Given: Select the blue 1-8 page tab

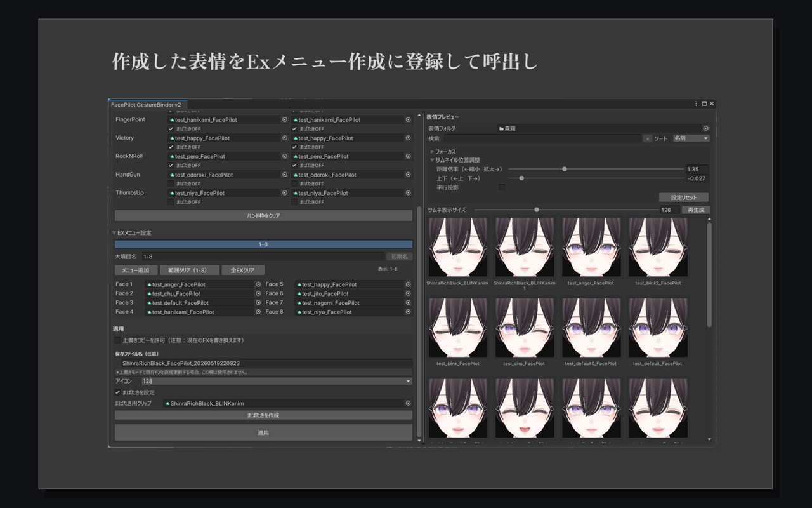Looking at the screenshot, I should pos(263,244).
